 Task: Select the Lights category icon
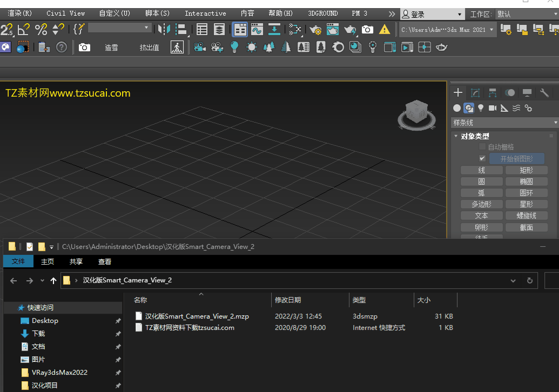click(x=481, y=108)
